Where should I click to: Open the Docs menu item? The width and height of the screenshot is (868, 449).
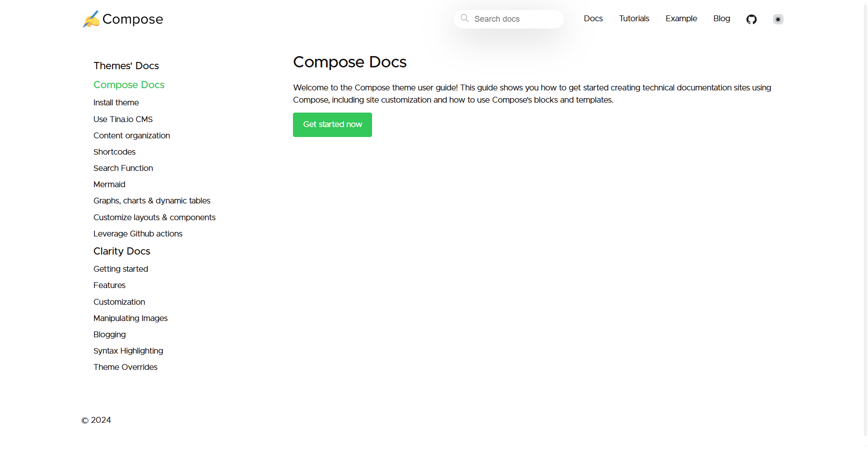[x=593, y=19]
